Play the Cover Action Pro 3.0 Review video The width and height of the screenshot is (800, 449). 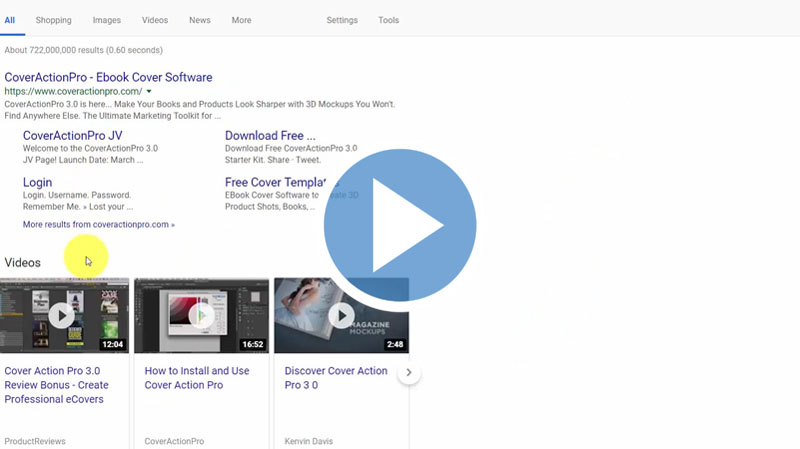click(x=62, y=316)
